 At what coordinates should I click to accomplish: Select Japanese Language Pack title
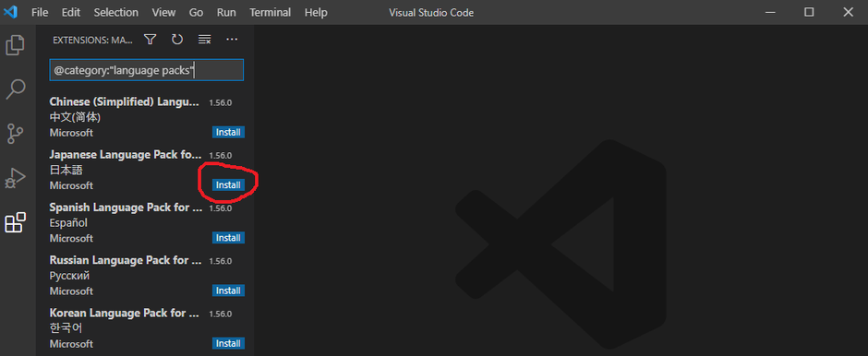click(x=125, y=155)
